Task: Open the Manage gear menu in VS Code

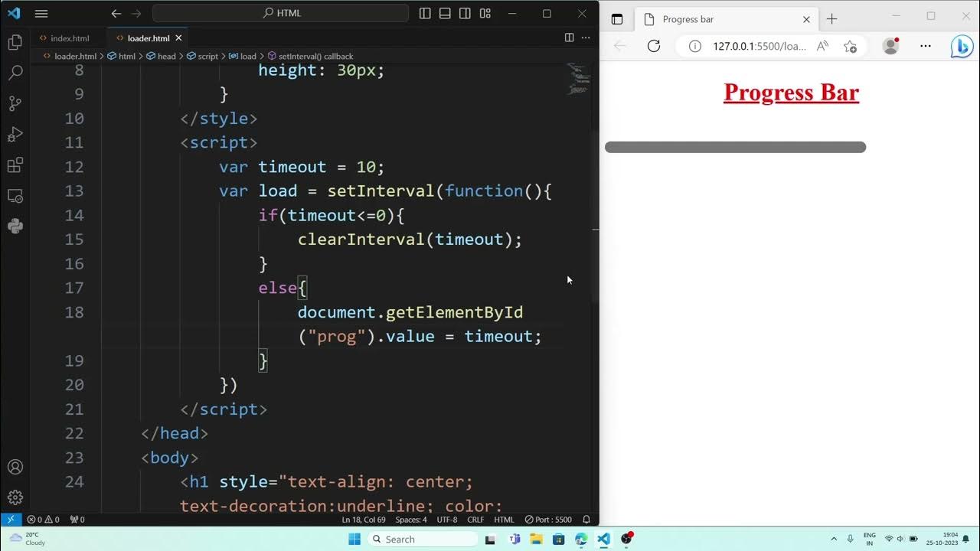Action: [15, 497]
